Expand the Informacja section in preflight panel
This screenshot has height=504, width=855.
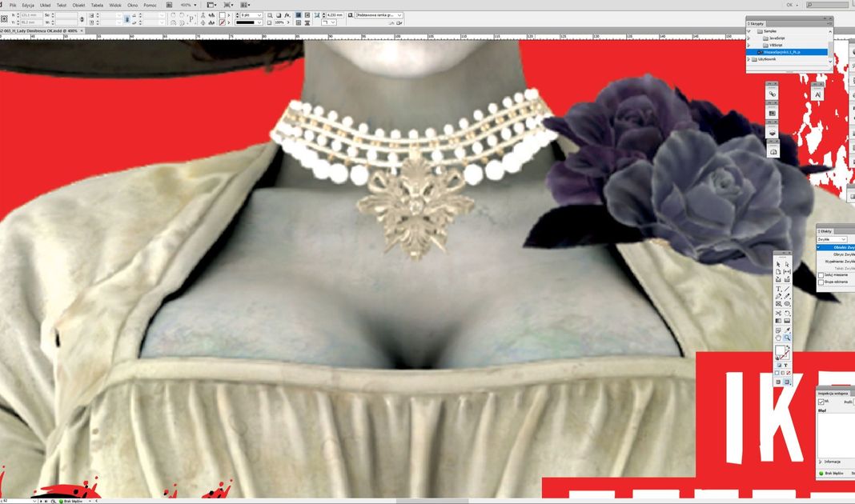(821, 462)
